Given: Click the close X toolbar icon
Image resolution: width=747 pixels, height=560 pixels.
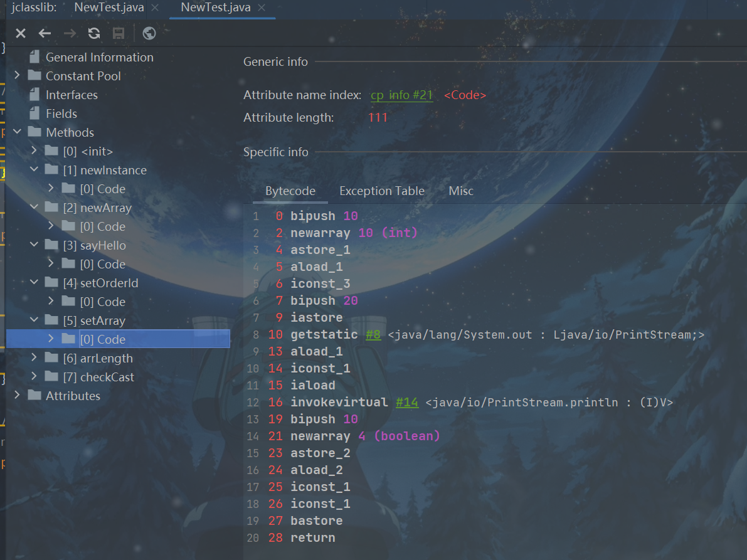Looking at the screenshot, I should coord(21,34).
